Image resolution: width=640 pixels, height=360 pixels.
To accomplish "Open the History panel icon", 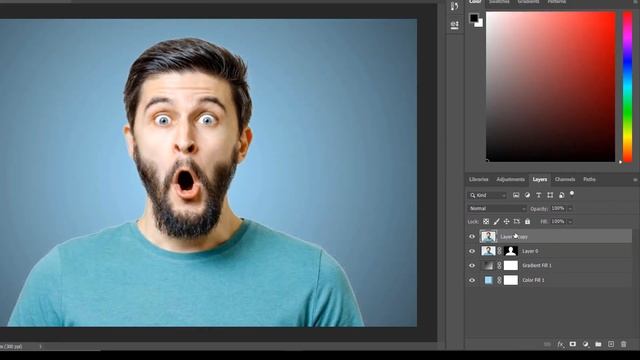I will point(454,6).
